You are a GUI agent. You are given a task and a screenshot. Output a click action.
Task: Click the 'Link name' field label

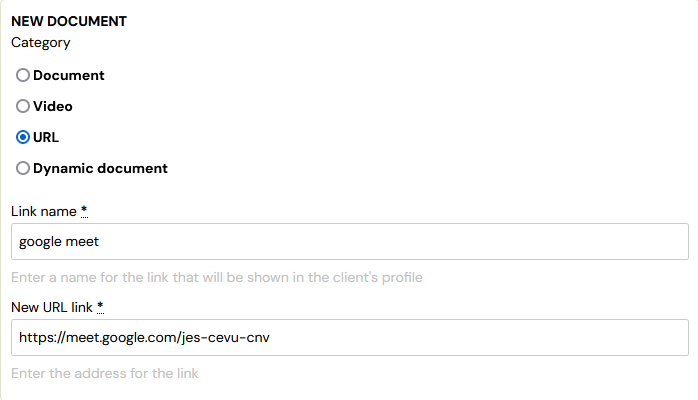tap(44, 211)
